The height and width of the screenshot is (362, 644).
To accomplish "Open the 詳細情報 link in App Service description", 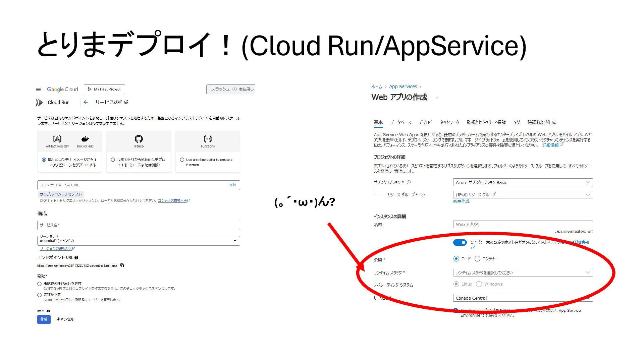I will [552, 145].
